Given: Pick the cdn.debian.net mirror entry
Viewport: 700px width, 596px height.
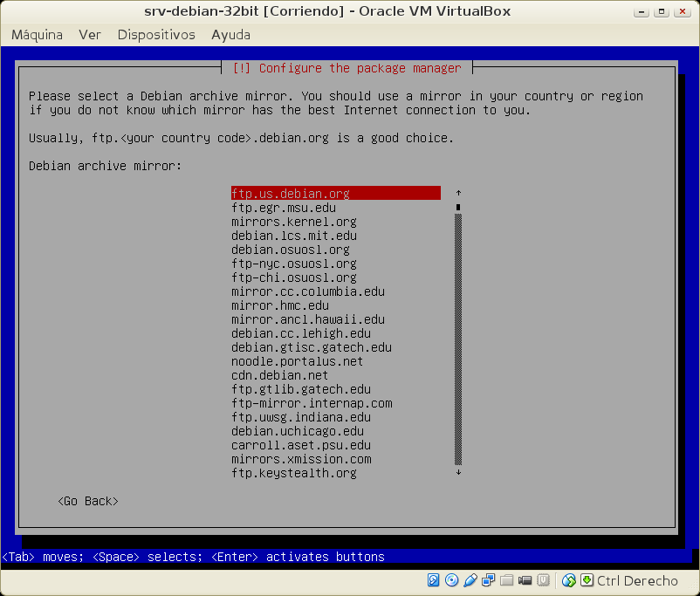Looking at the screenshot, I should pos(279,375).
